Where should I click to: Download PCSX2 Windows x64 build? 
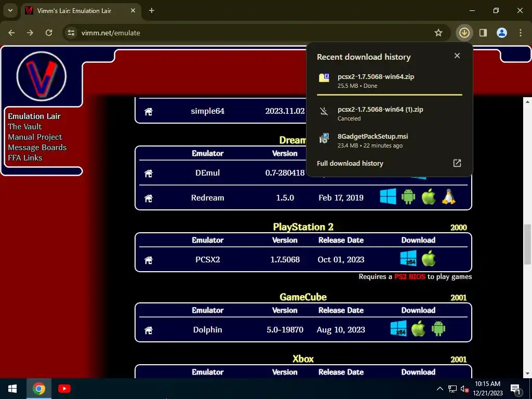pyautogui.click(x=408, y=258)
